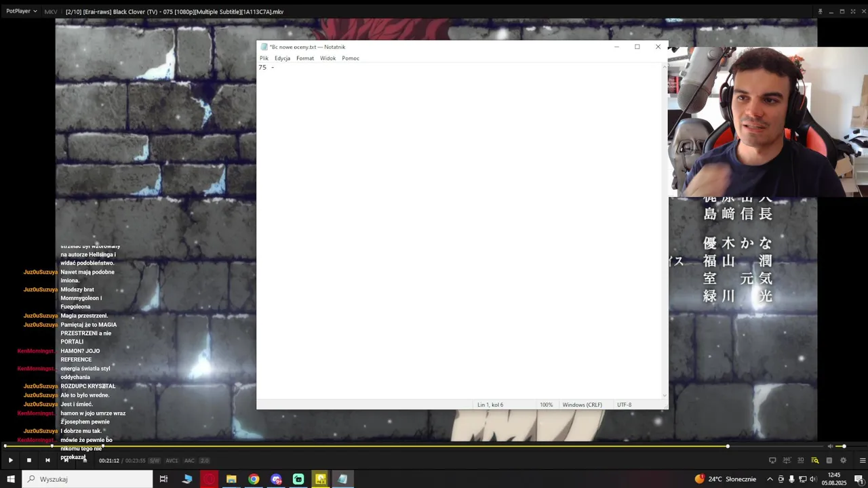
Task: Open the Discord taskbar icon with badge
Action: [276, 479]
